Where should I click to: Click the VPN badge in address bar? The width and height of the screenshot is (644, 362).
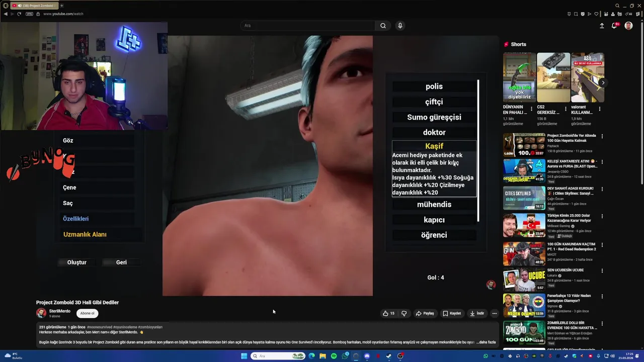click(x=29, y=14)
